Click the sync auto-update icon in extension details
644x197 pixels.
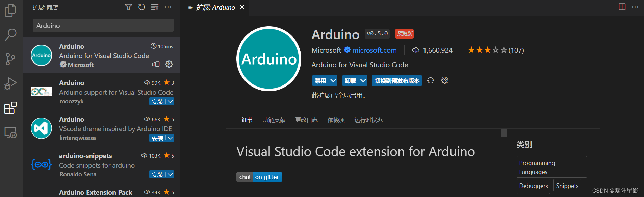[431, 80]
